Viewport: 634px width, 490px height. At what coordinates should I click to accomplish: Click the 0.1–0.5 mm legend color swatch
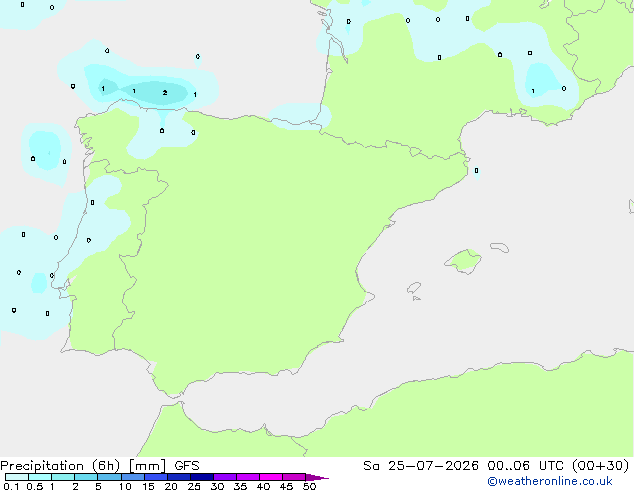(17, 477)
